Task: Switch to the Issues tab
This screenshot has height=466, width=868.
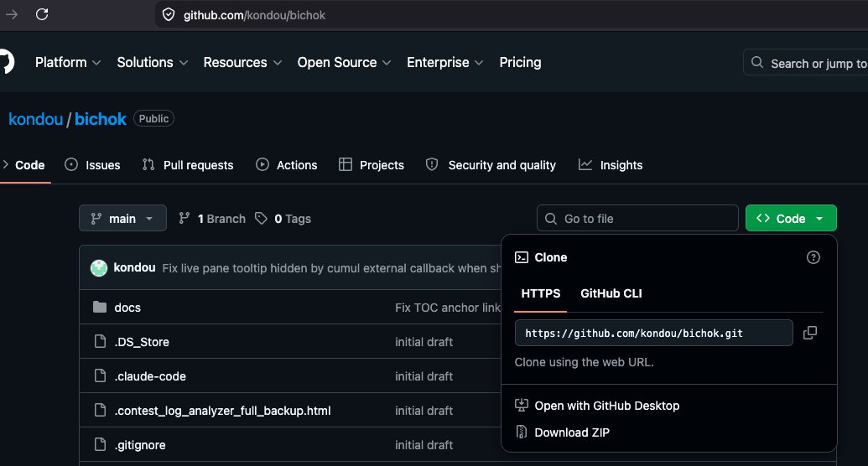Action: coord(92,165)
